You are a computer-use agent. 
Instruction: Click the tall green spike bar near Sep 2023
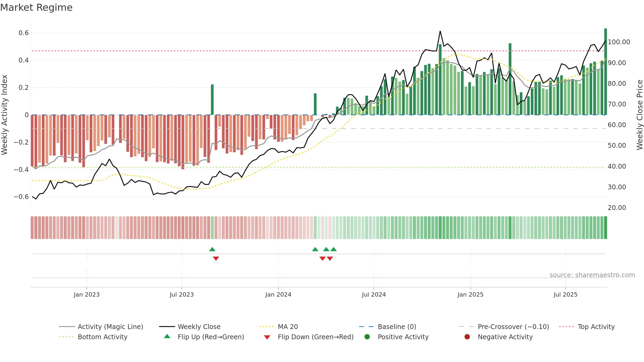(x=212, y=99)
